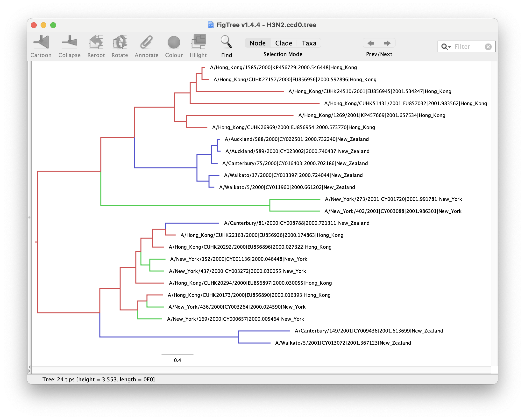Screen dimensions: 525x420
Task: Set selection mode to Clade
Action: coord(284,43)
